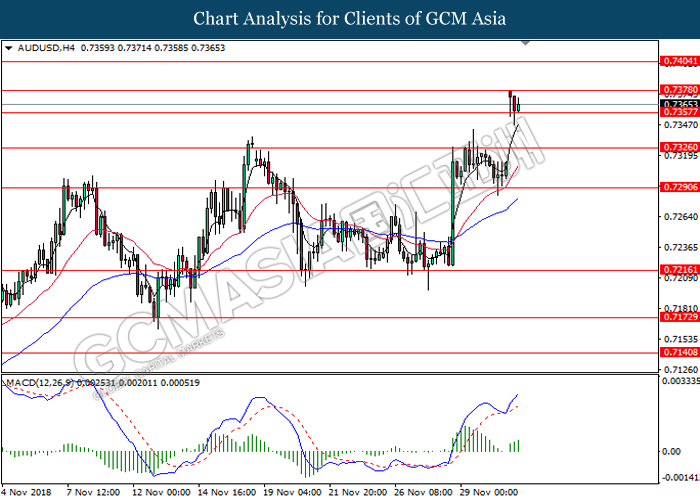This screenshot has height=500, width=700.
Task: Click the small arrow before AUDUSD,H4
Action: (x=9, y=48)
